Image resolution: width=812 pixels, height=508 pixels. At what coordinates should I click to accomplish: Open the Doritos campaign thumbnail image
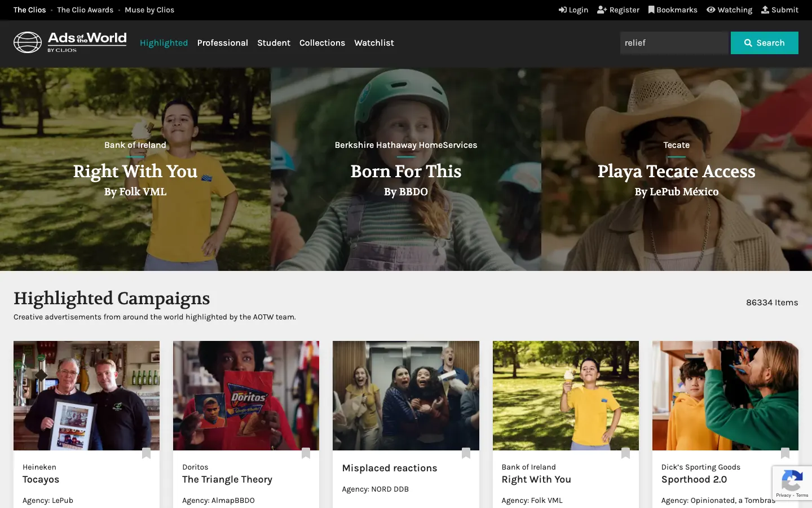[x=246, y=395]
